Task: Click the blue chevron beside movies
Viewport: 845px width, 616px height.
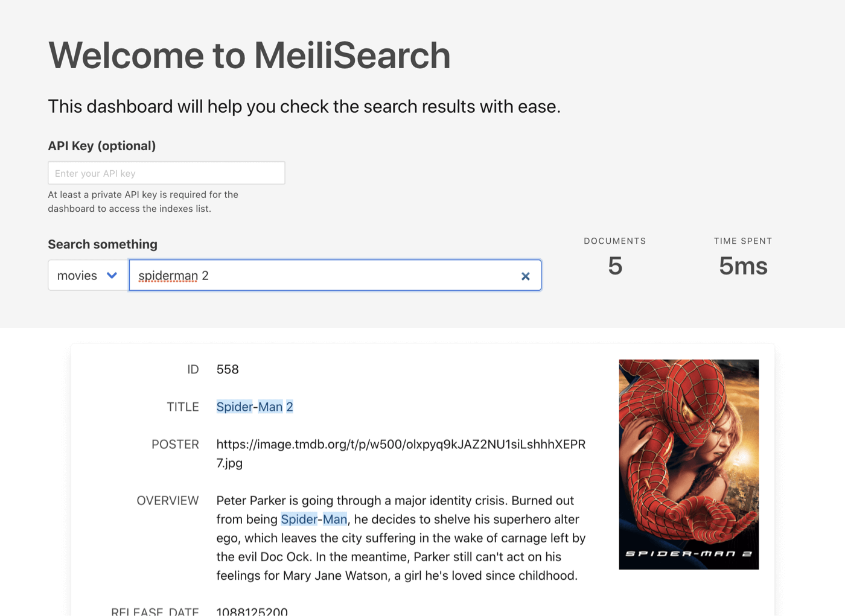Action: click(112, 275)
